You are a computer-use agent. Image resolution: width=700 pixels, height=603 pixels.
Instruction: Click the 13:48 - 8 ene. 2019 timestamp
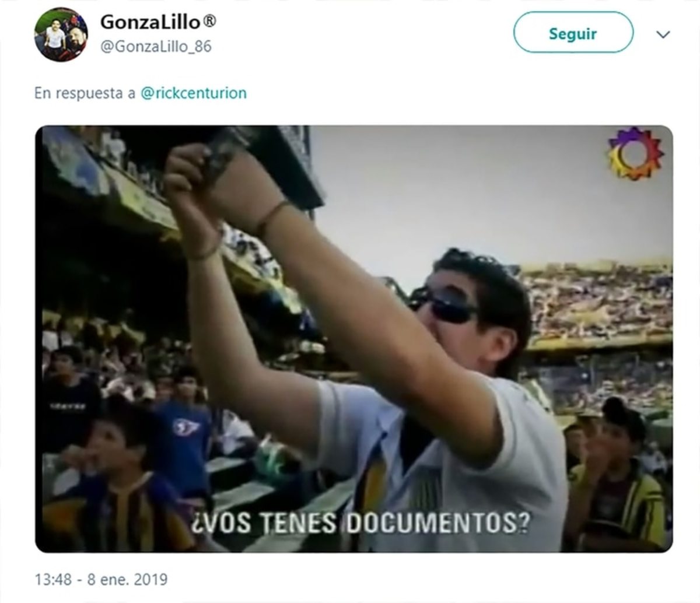(101, 580)
